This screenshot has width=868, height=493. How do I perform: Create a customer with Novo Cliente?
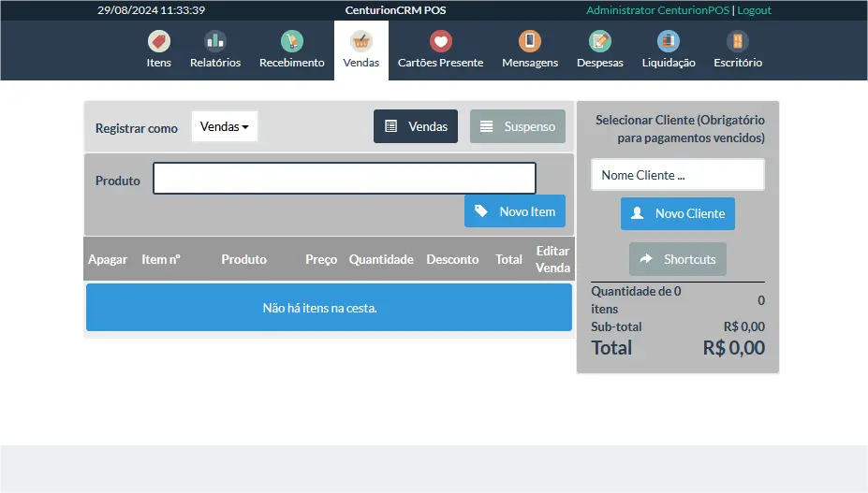(678, 213)
